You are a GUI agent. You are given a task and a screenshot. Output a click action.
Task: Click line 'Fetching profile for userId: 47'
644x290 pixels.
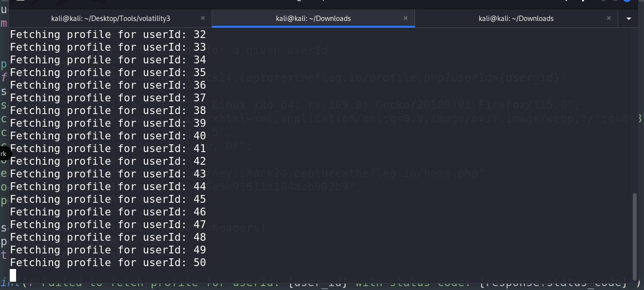[x=108, y=225]
